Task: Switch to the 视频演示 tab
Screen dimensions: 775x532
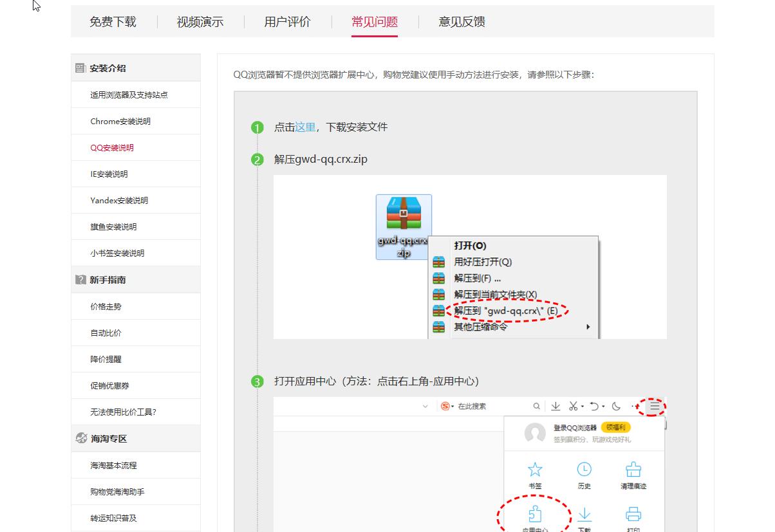Action: point(200,21)
